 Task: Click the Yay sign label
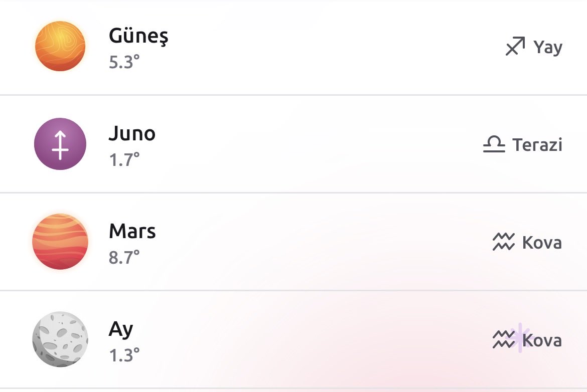[x=548, y=48]
